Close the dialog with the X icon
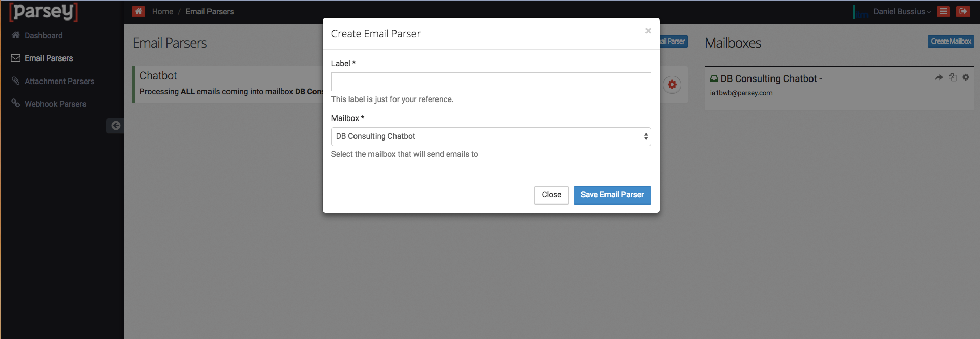 648,31
